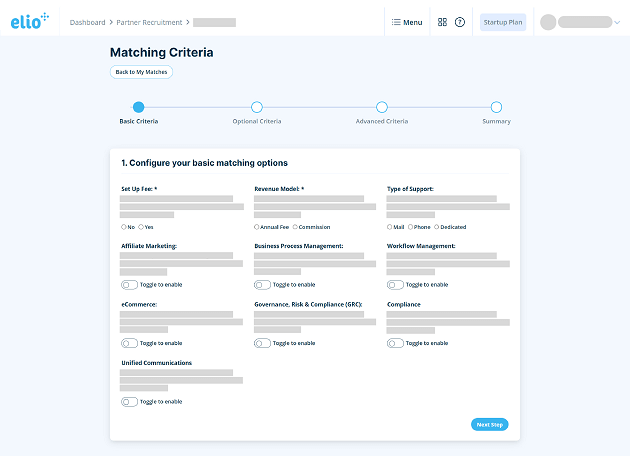Click the Matching Criteria heading

coord(162,53)
